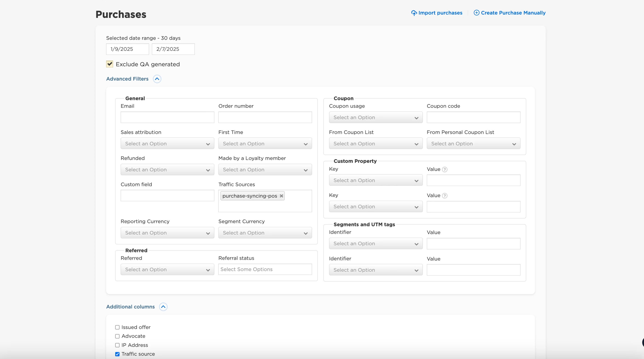The height and width of the screenshot is (359, 644).
Task: Click the Import purchases upload icon
Action: pos(414,13)
